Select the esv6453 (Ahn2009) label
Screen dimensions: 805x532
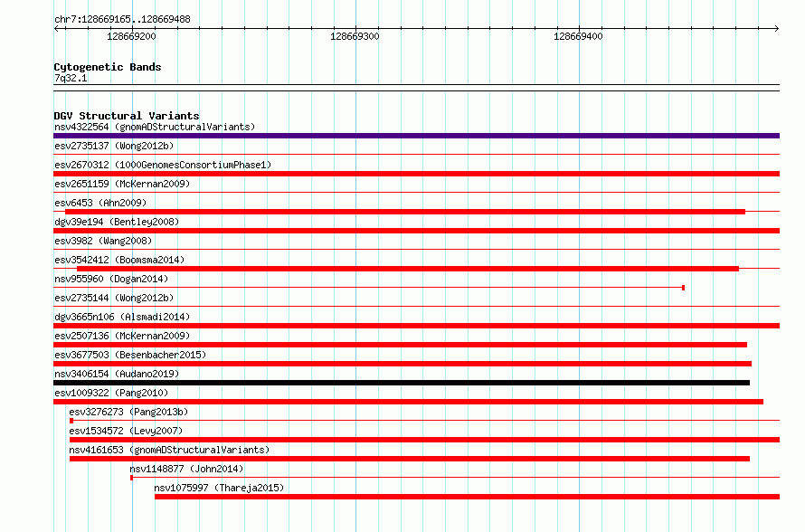(x=100, y=203)
